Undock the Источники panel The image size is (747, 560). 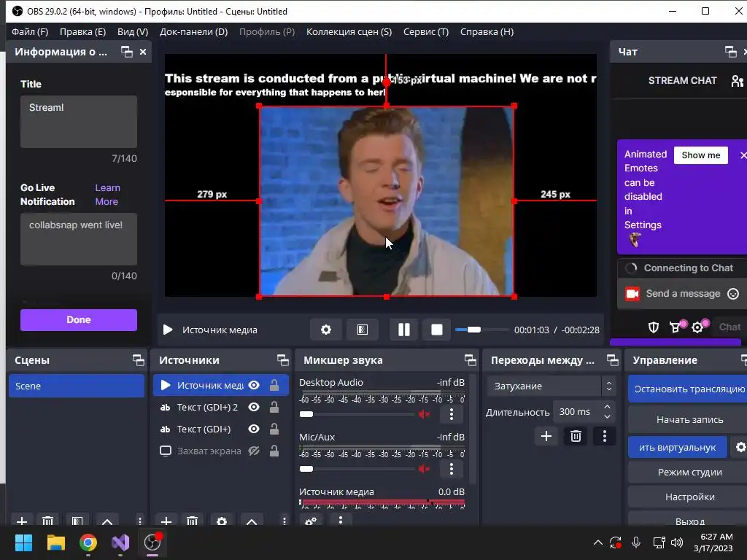pos(283,360)
